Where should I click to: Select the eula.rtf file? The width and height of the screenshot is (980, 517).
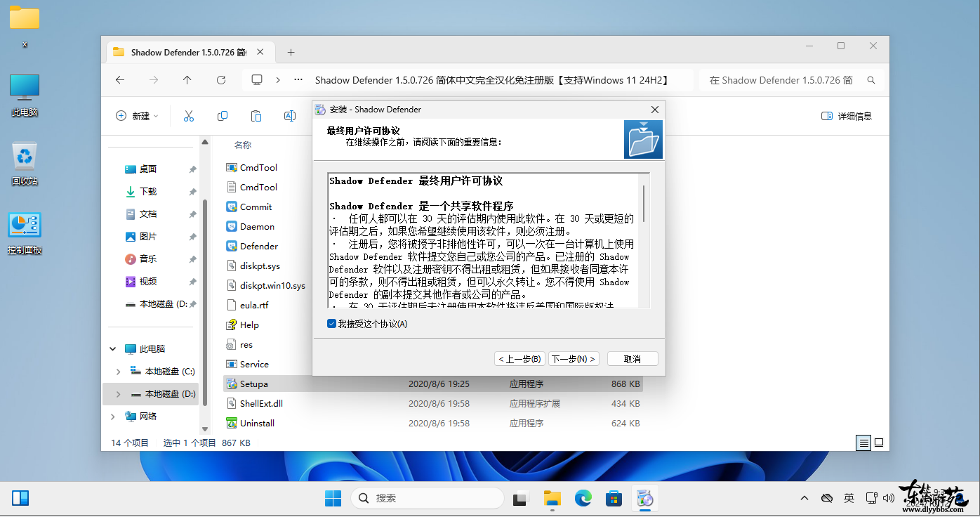click(247, 305)
